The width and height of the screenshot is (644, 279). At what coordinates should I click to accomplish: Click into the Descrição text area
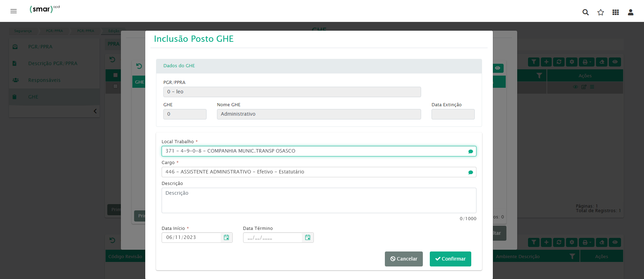tap(319, 201)
